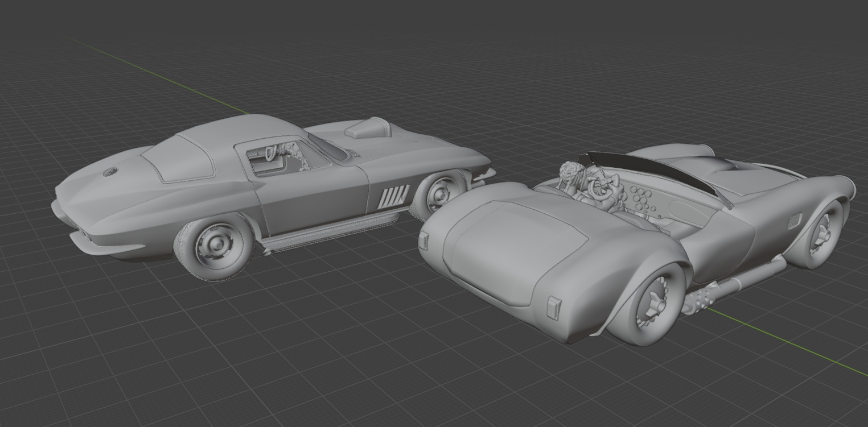Select the Corvette's side fender vents

(394, 196)
